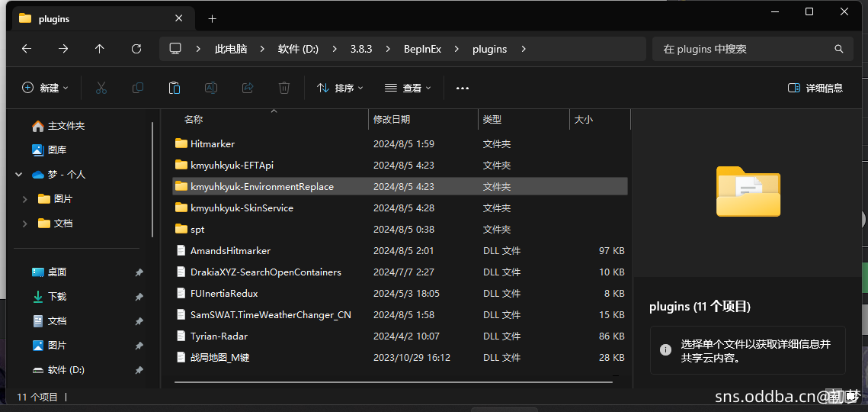Click BepInEx in the address breadcrumb
Screen dimensions: 868x412
tap(422, 49)
